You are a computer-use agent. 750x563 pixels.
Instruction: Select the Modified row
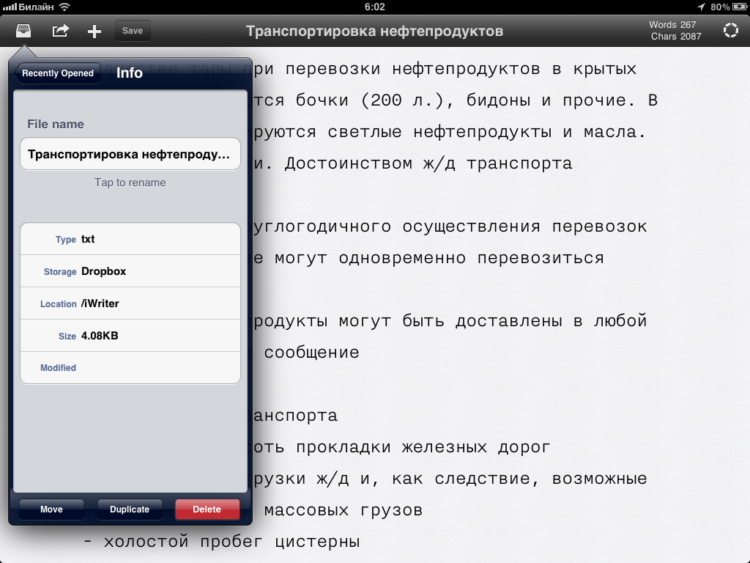click(130, 368)
